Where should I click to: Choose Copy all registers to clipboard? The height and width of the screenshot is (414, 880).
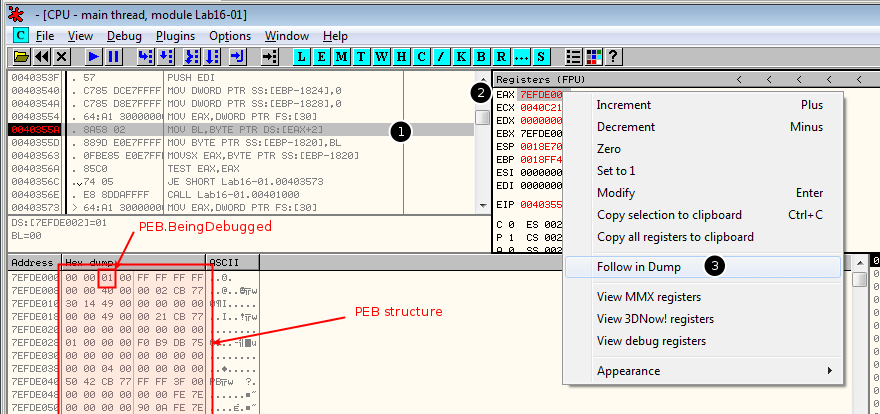point(675,237)
